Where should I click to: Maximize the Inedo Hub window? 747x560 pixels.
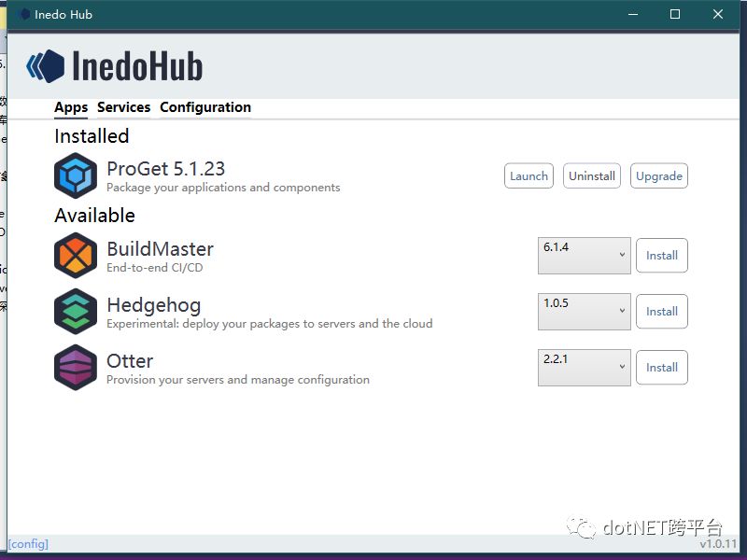pos(675,14)
